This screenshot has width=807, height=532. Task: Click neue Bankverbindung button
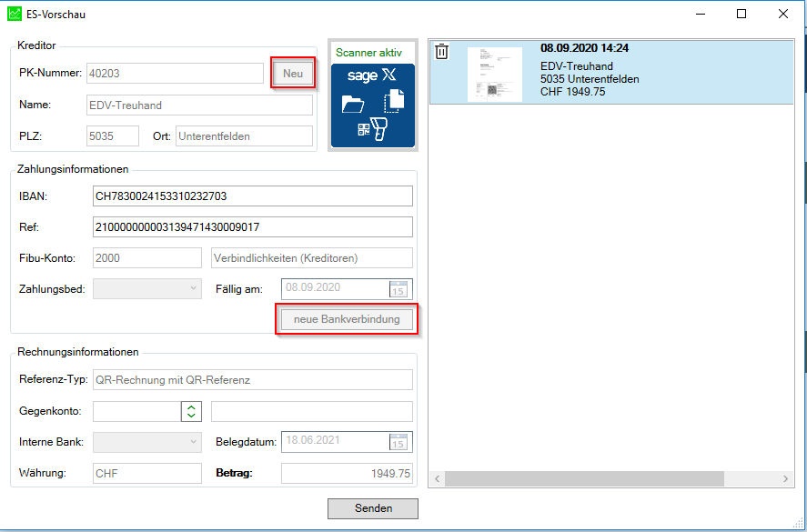point(347,319)
